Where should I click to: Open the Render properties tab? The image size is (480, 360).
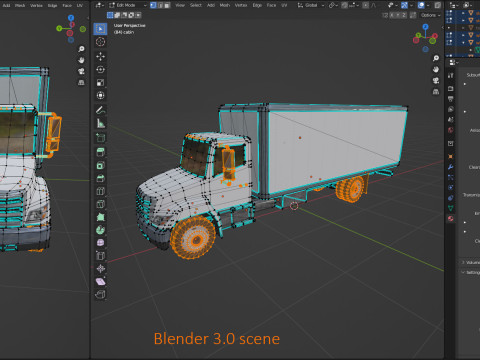[x=451, y=88]
